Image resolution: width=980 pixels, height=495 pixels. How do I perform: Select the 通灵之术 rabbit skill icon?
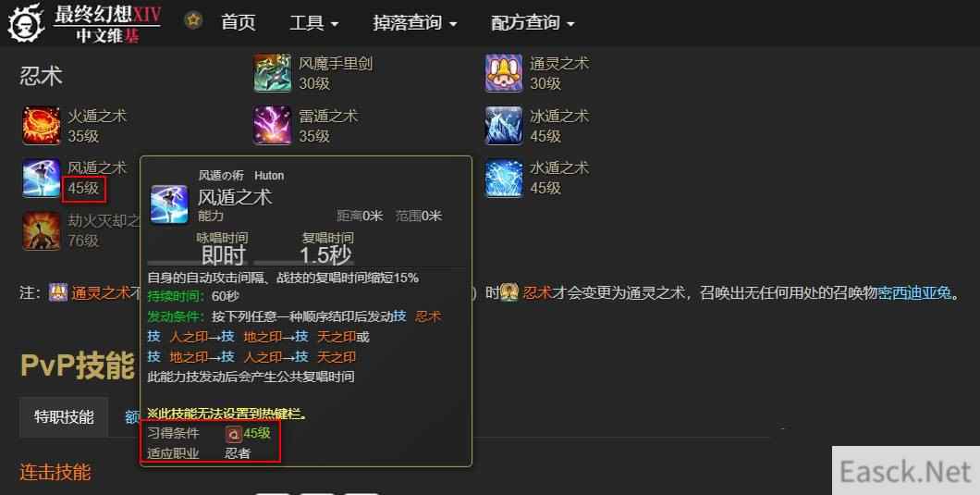click(504, 73)
